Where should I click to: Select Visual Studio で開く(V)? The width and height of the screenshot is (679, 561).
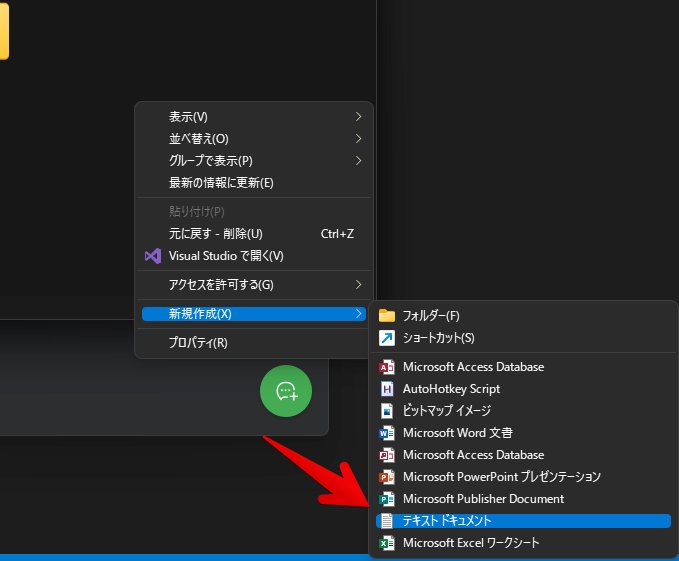254,256
